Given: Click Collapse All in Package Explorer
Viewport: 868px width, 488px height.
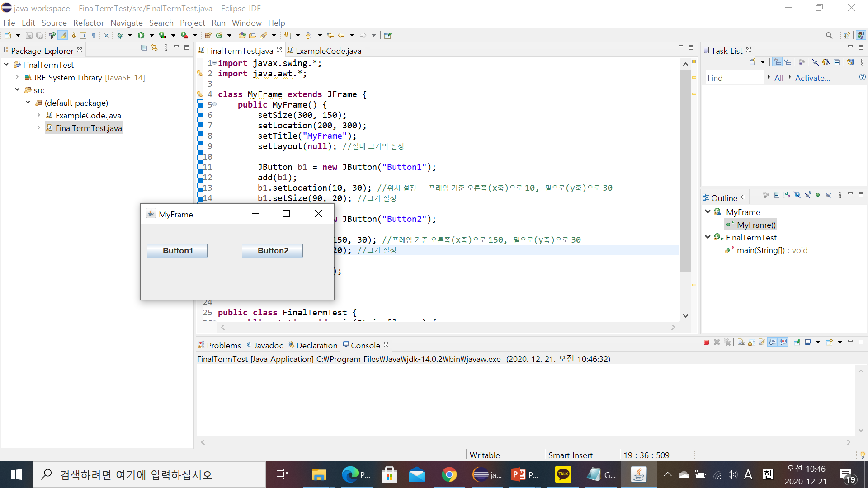Looking at the screenshot, I should click(144, 48).
